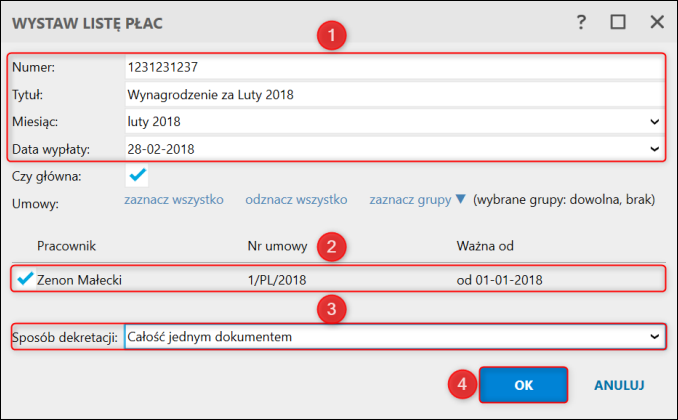The width and height of the screenshot is (678, 420).
Task: Click the odznacz wszystko link
Action: 296,199
